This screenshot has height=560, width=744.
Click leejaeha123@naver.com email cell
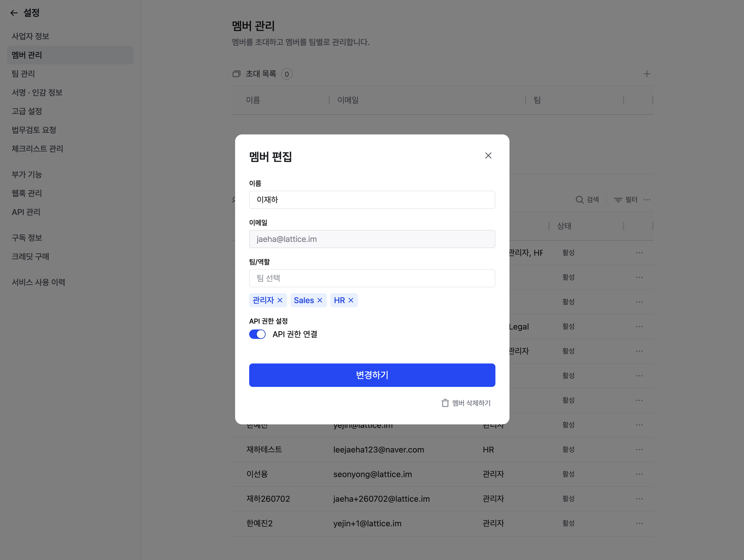378,449
